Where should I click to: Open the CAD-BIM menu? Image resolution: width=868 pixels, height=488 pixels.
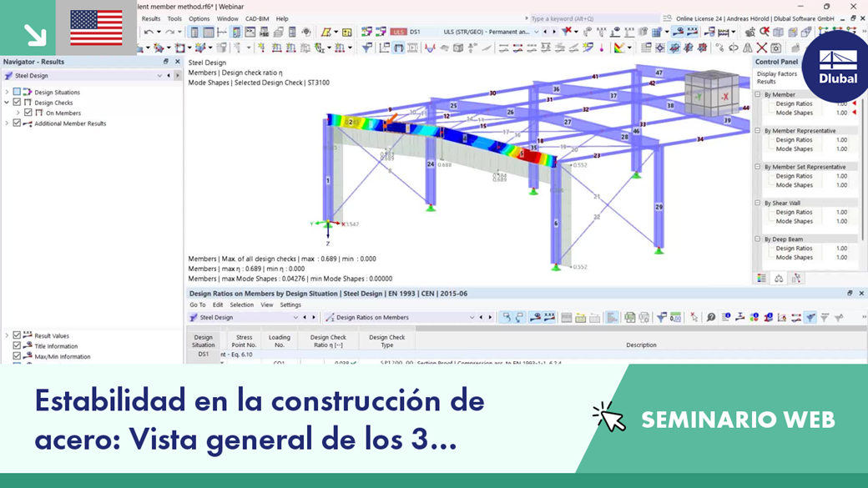tap(257, 19)
